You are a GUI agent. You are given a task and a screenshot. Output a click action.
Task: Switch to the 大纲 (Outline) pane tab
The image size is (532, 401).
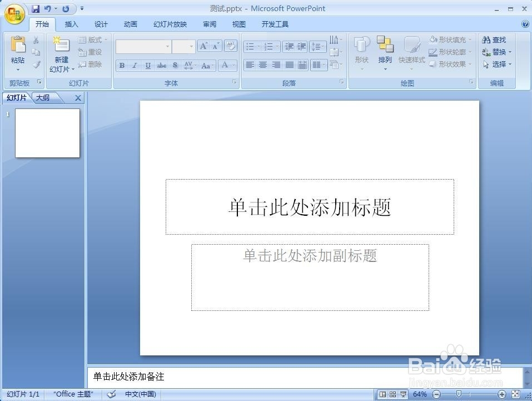pyautogui.click(x=43, y=97)
